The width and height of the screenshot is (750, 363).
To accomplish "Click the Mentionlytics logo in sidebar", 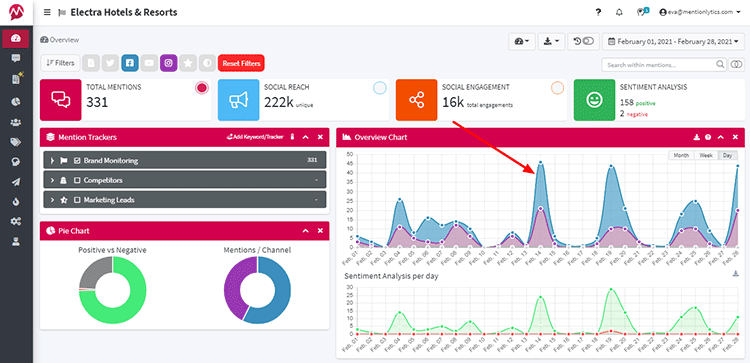I will coord(16,12).
